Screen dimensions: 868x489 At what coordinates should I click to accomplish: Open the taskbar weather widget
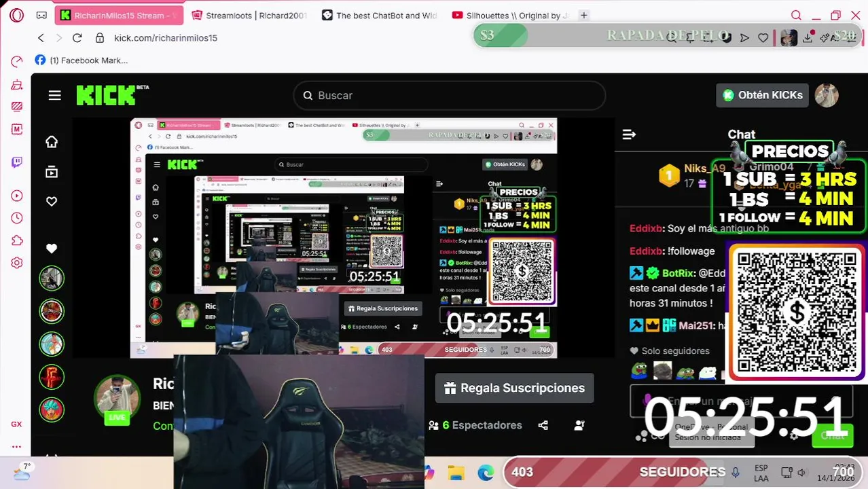(22, 471)
